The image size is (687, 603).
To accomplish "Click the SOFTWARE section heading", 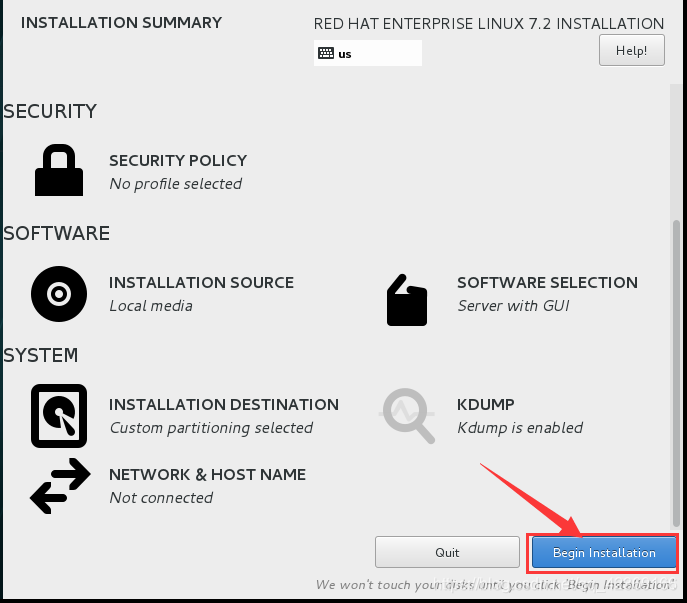I will click(57, 233).
